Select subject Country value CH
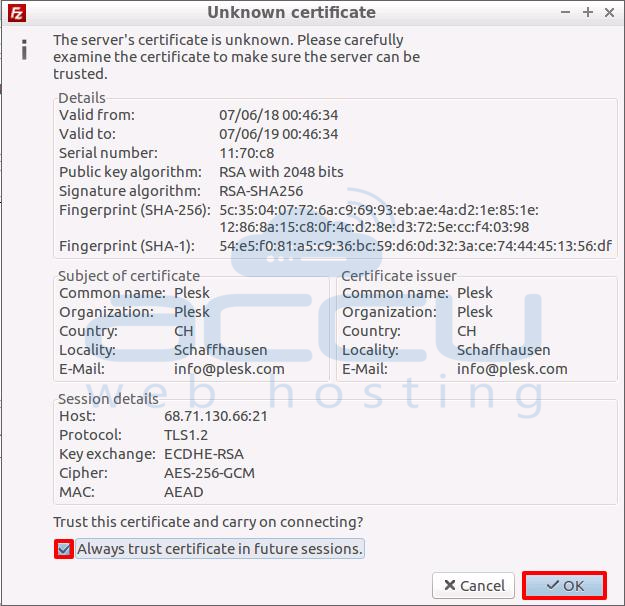The image size is (625, 606). pyautogui.click(x=184, y=331)
